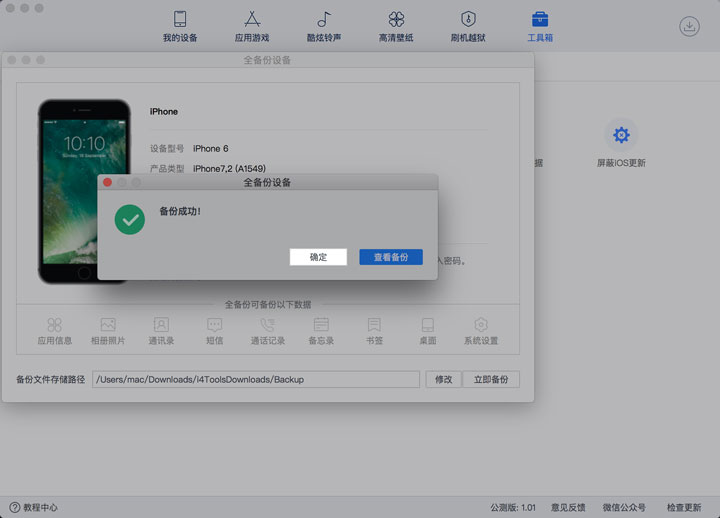Open 酷炫铃声 ringtones icon

point(323,20)
